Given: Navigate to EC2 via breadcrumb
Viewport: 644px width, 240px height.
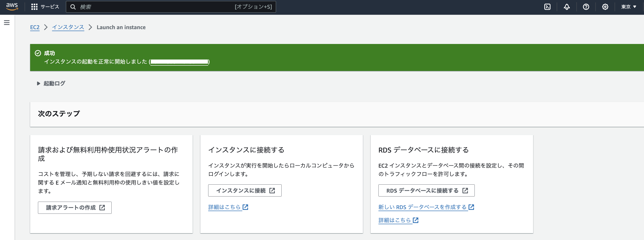Looking at the screenshot, I should (x=35, y=27).
